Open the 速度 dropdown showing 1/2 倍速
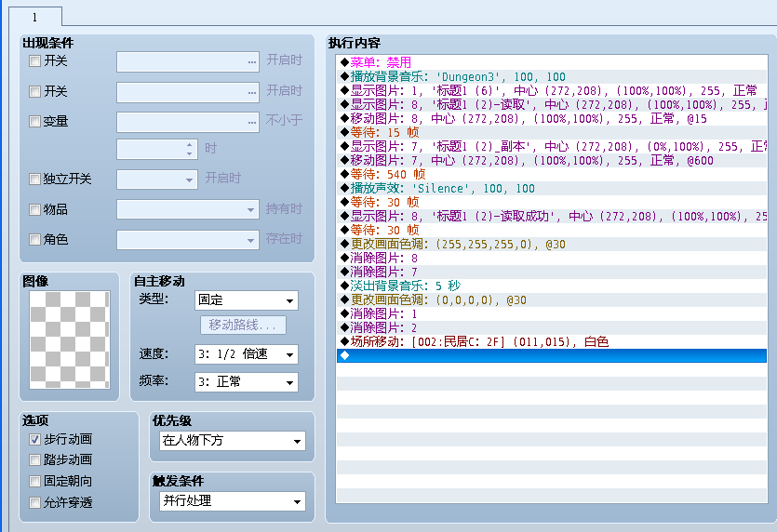Screen dimensions: 777x532 click(247, 354)
